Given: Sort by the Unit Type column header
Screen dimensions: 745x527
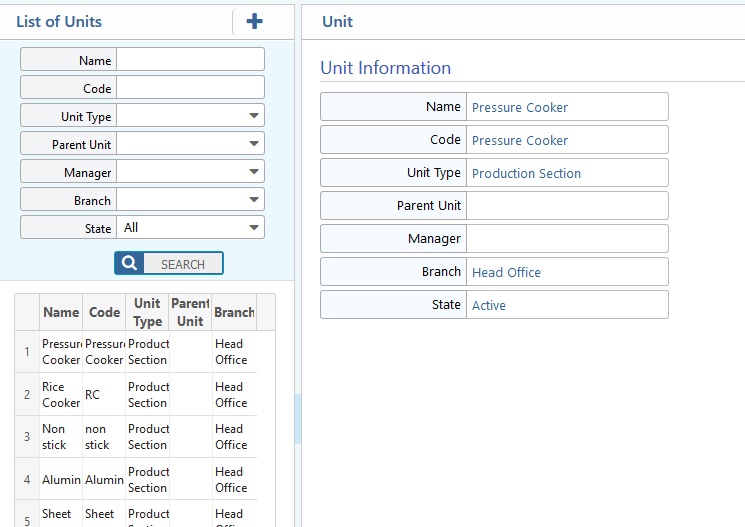Looking at the screenshot, I should (x=147, y=312).
